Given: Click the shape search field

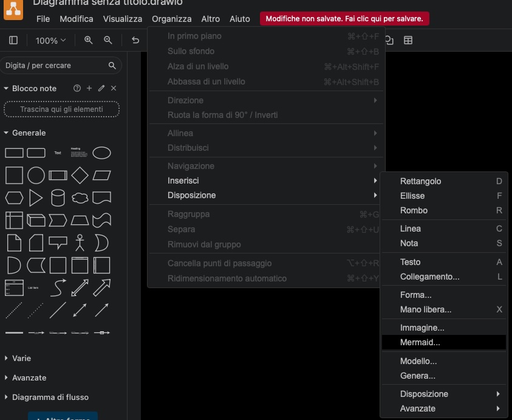Looking at the screenshot, I should click(55, 65).
